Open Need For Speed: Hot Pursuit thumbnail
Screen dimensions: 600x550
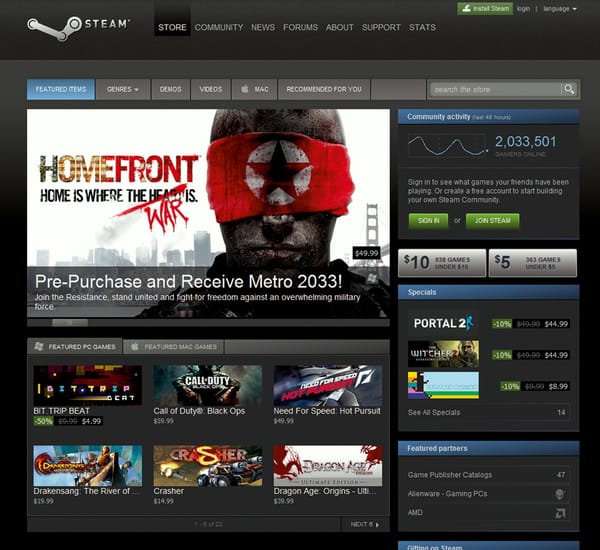328,385
